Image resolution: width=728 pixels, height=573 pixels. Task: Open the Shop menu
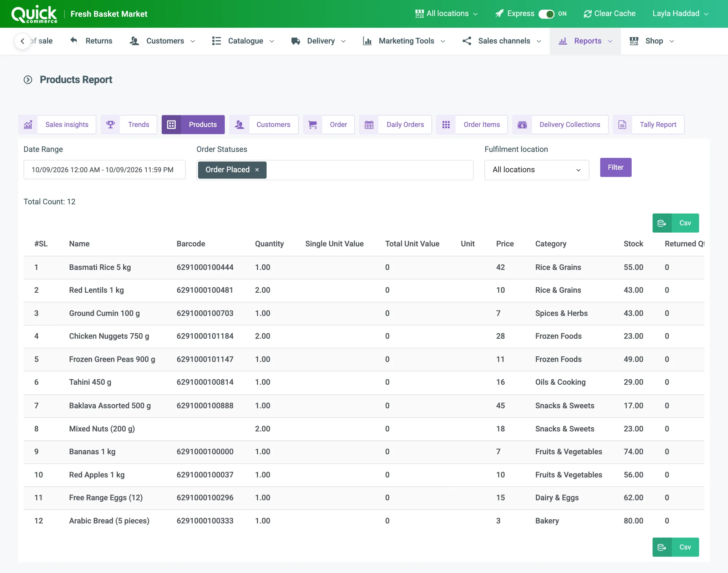(652, 41)
